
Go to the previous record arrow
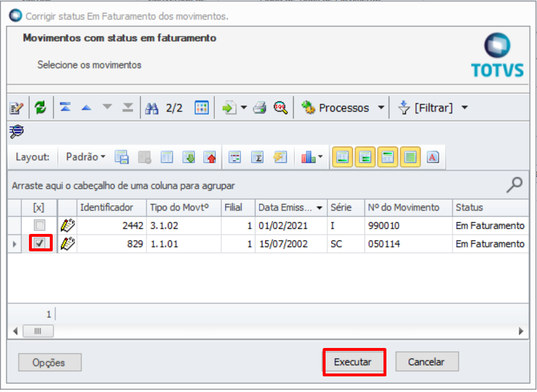click(x=86, y=108)
